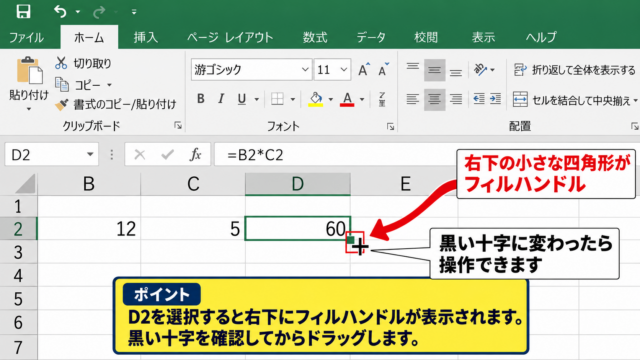The width and height of the screenshot is (640, 360).
Task: Increase font size with the larger A
Action: [364, 70]
